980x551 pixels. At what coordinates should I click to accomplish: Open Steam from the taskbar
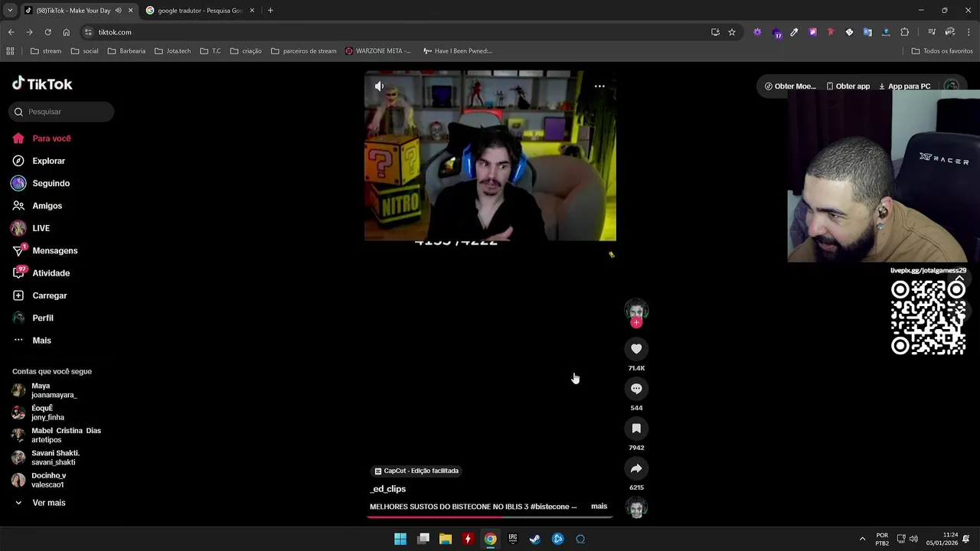point(535,539)
